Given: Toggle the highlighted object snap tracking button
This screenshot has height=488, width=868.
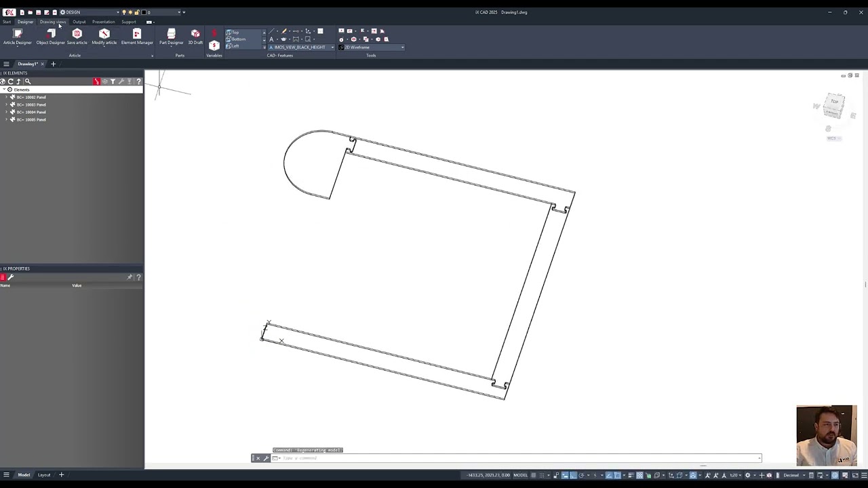Looking at the screenshot, I should (609, 475).
